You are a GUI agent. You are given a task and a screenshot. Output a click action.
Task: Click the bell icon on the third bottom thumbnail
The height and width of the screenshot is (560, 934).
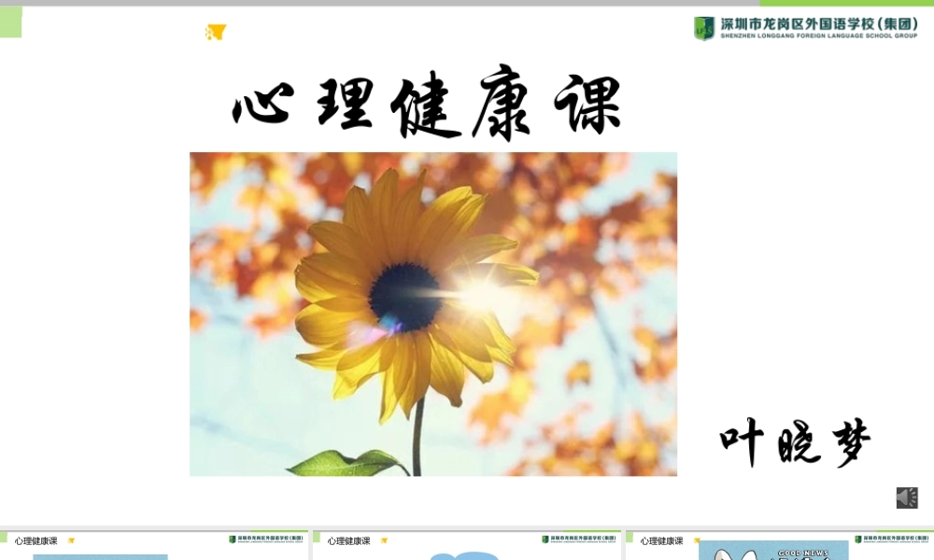[x=698, y=539]
